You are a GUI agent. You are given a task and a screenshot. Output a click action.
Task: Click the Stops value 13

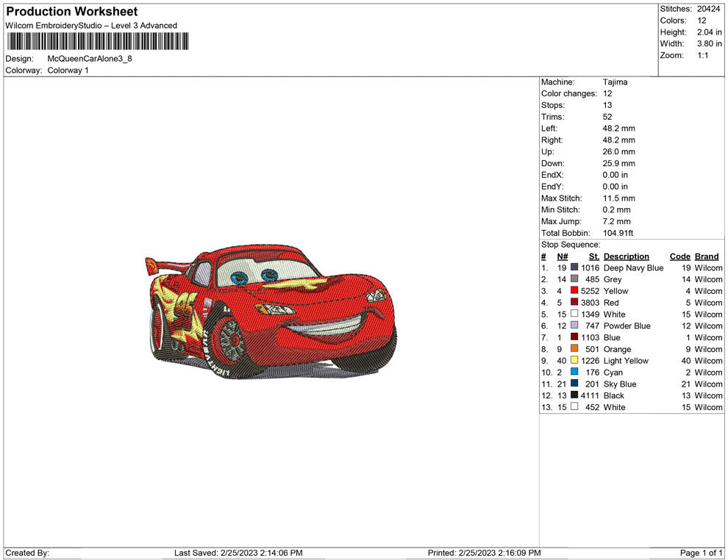coord(607,105)
